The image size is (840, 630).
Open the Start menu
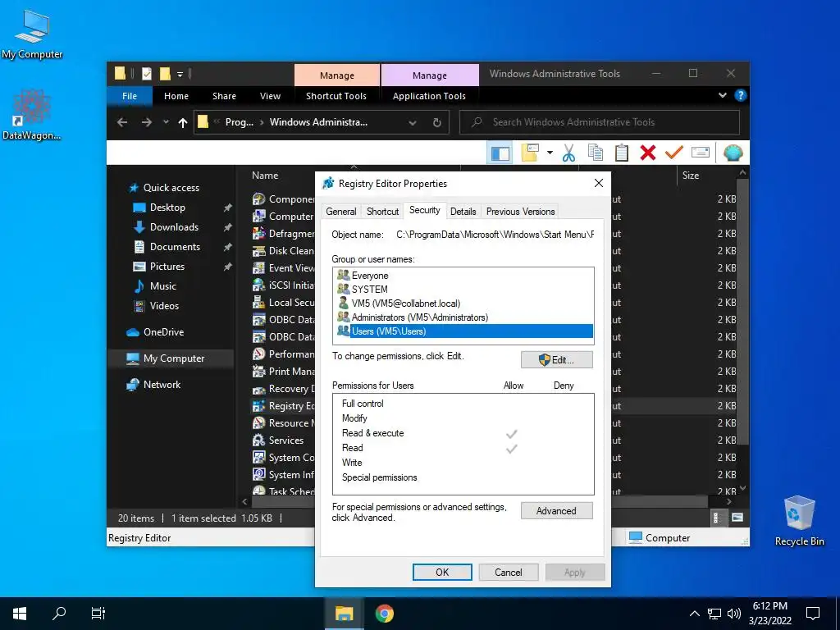[x=20, y=614]
